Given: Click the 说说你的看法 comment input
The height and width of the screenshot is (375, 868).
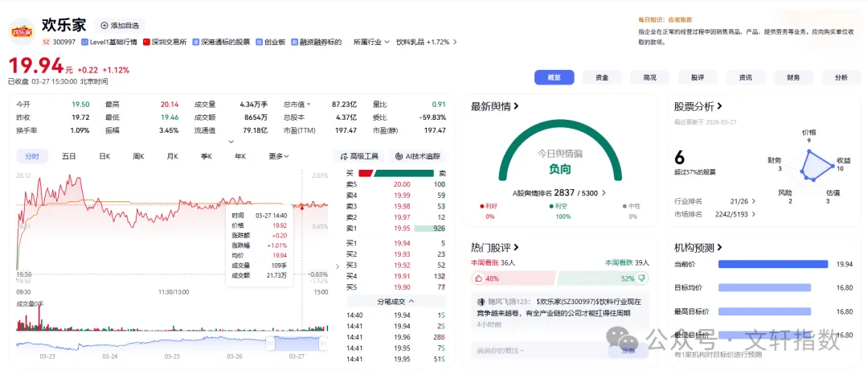Looking at the screenshot, I should click(538, 351).
